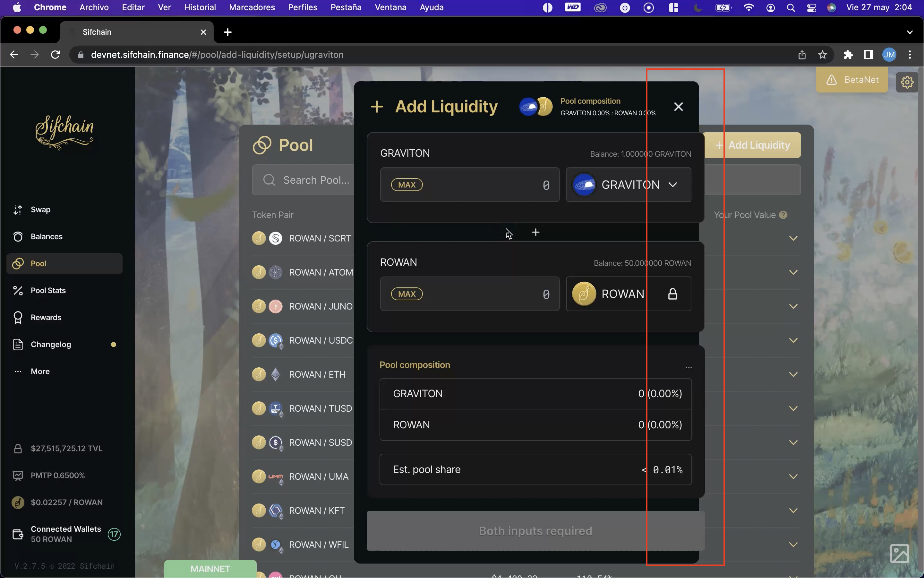Open Connected Wallets panel
Viewport: 924px width, 578px height.
coord(66,534)
